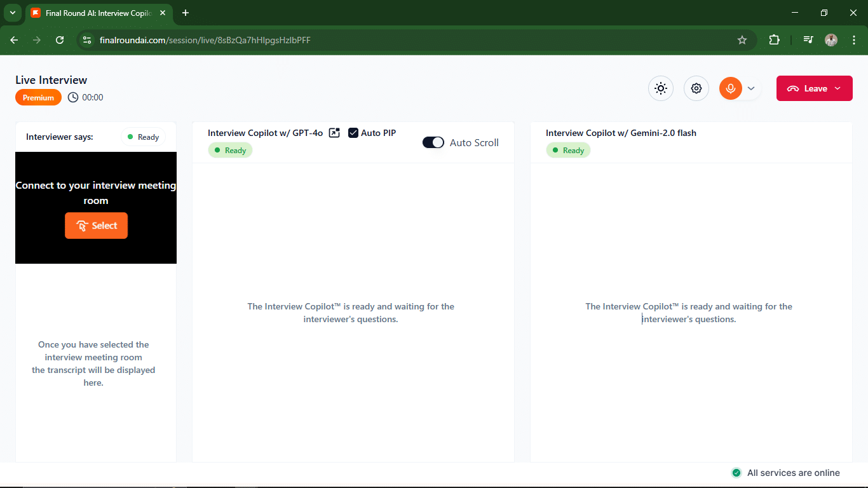The width and height of the screenshot is (868, 488).
Task: Select the Final Round AI browser tab
Action: [x=98, y=13]
